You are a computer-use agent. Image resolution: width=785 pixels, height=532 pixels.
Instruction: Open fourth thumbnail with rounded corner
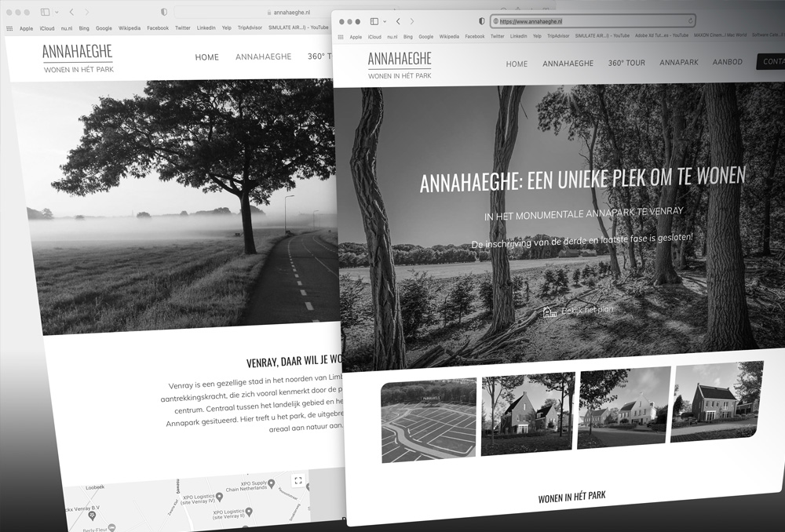tap(717, 402)
